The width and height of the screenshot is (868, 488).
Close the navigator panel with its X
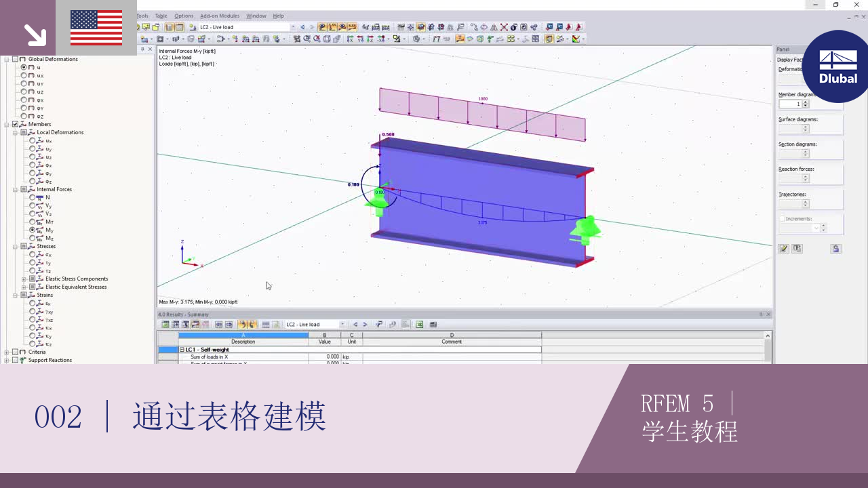pyautogui.click(x=150, y=49)
